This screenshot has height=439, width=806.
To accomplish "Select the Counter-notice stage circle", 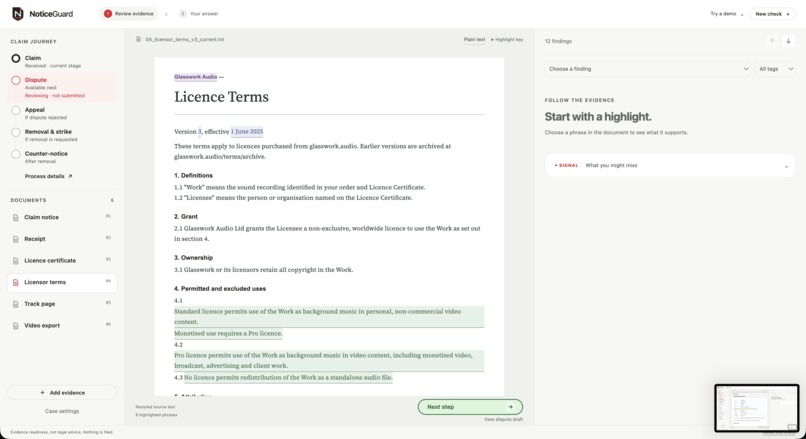I will 16,154.
